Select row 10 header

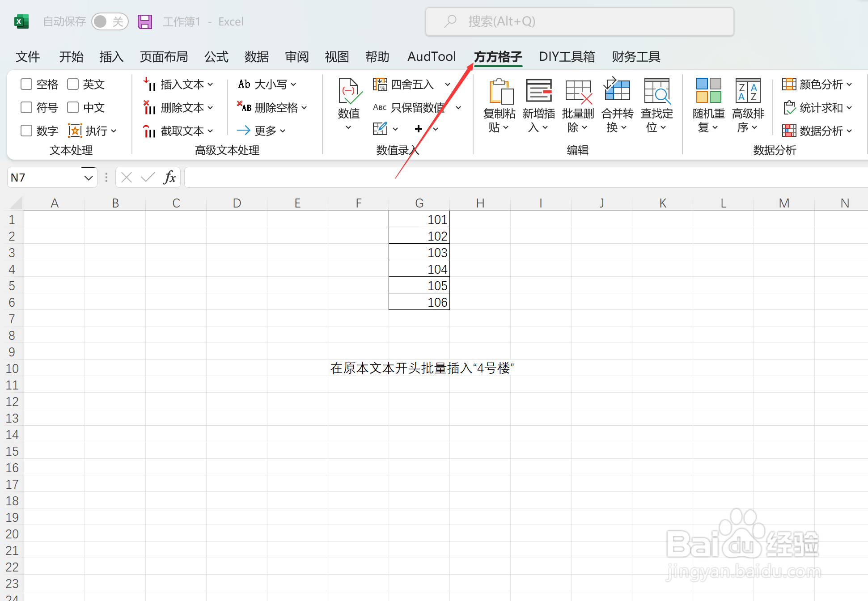(x=12, y=368)
